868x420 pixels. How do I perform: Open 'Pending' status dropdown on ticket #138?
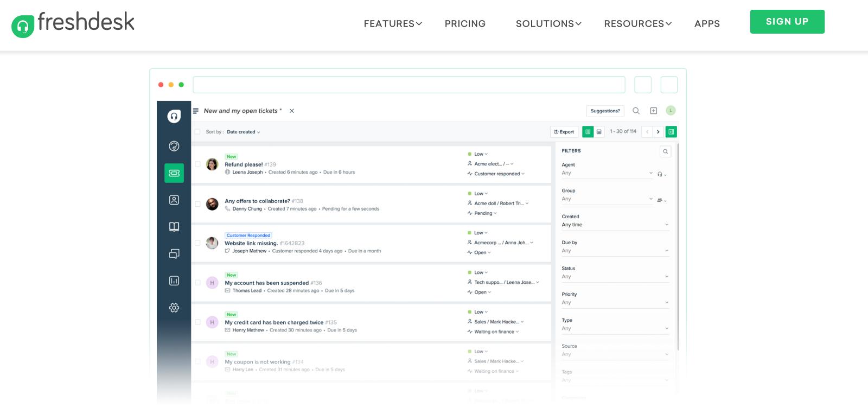482,213
